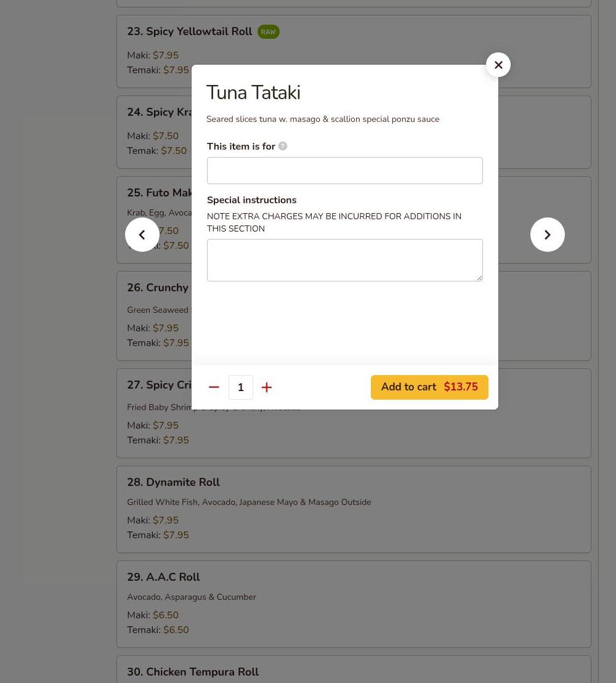Click Temaki $7.95 under item 27
The width and height of the screenshot is (616, 683).
tap(158, 440)
